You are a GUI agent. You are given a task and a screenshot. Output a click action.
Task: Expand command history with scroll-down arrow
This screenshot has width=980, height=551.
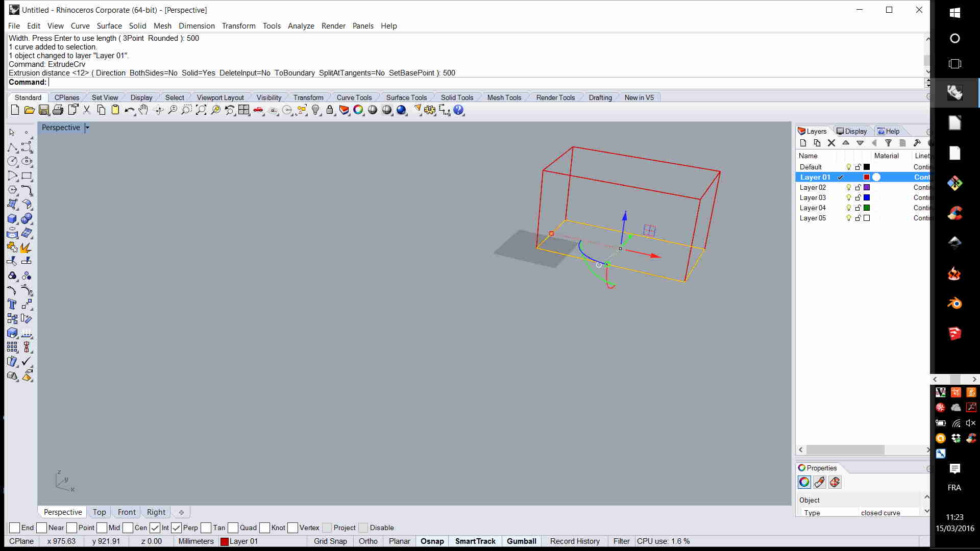pyautogui.click(x=927, y=72)
